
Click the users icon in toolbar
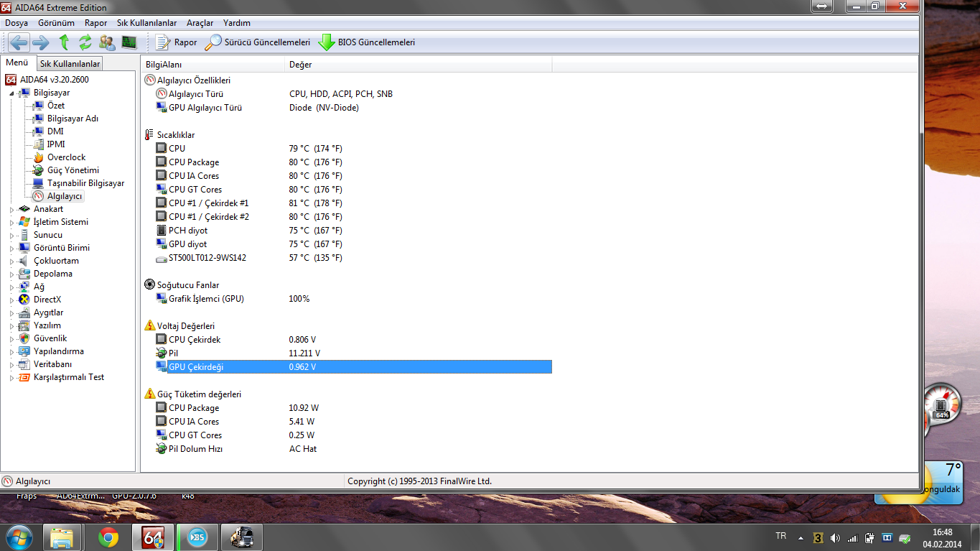107,42
